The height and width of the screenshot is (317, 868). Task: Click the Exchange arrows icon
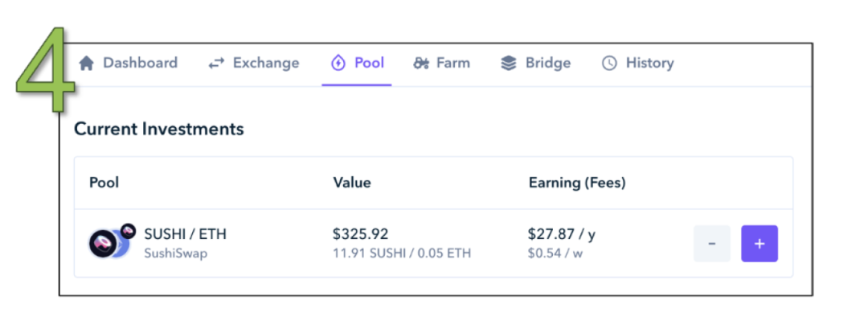pyautogui.click(x=216, y=64)
